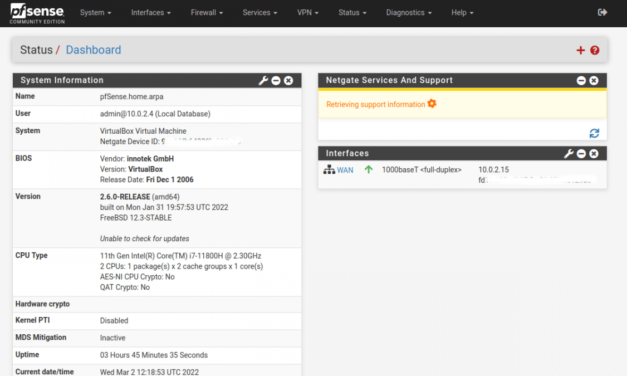Click 'built on Mon Jan 31 19:57:53 UTC 2022'
The height and width of the screenshot is (376, 627).
pos(164,207)
